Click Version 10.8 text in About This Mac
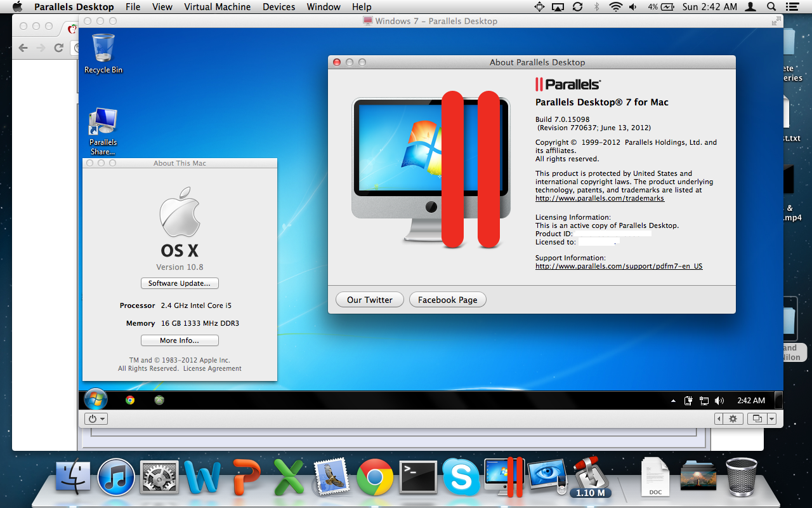 click(180, 267)
